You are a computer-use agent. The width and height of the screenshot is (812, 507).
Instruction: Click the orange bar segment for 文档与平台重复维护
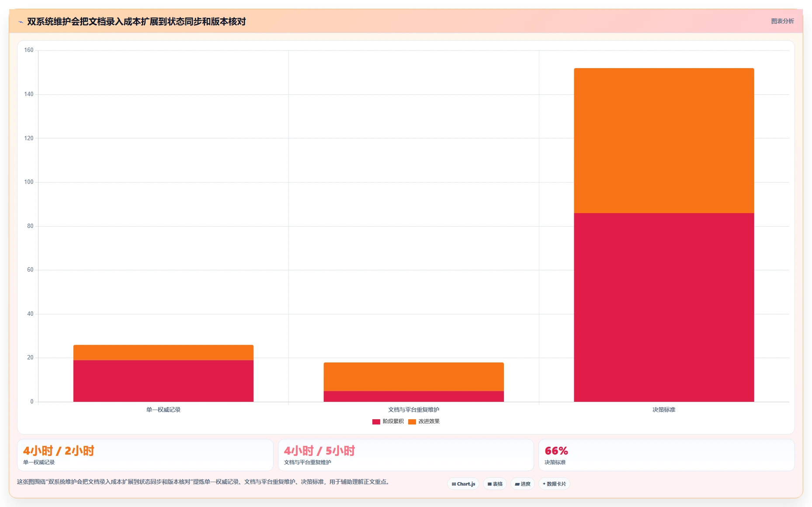(x=413, y=376)
